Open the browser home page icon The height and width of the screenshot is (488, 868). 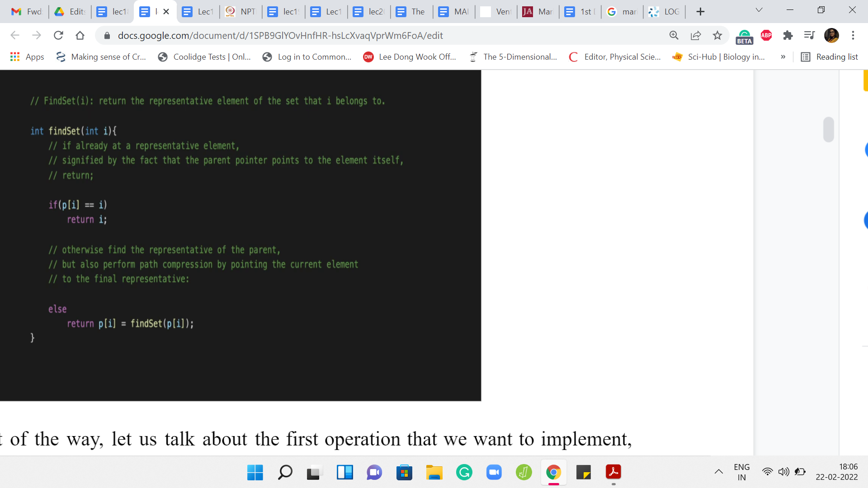80,35
